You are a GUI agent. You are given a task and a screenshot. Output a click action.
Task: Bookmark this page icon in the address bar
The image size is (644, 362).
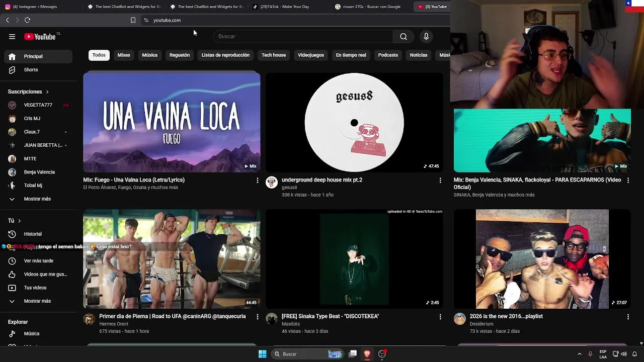133,20
